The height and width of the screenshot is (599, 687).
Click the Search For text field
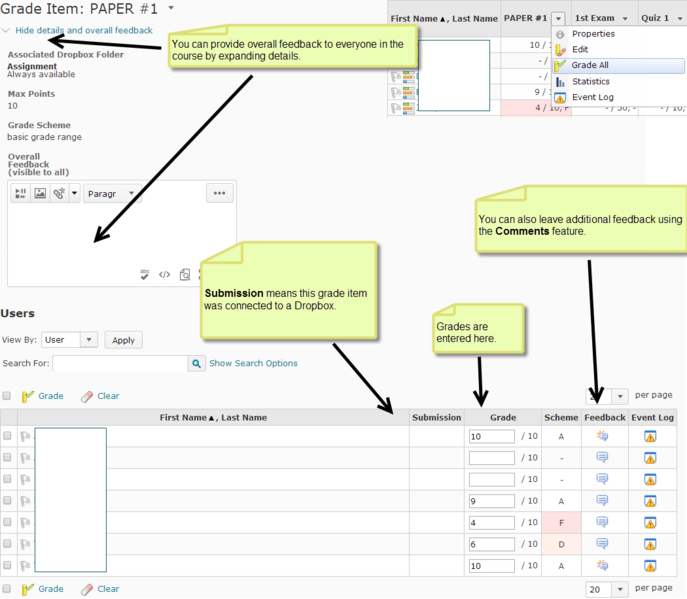coord(120,364)
